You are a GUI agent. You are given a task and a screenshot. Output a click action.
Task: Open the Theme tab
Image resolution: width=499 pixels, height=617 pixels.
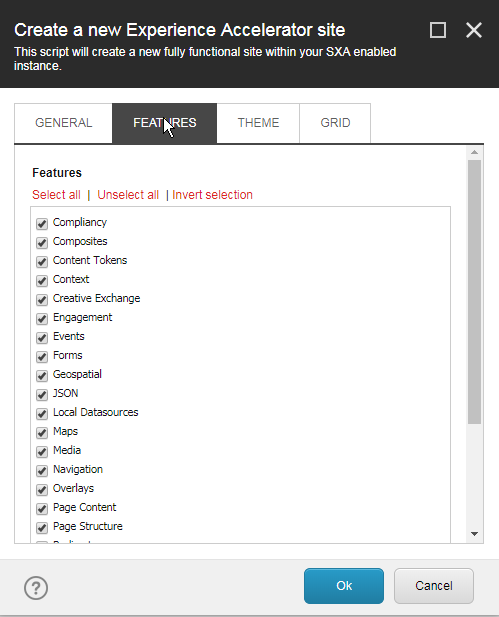pyautogui.click(x=258, y=123)
